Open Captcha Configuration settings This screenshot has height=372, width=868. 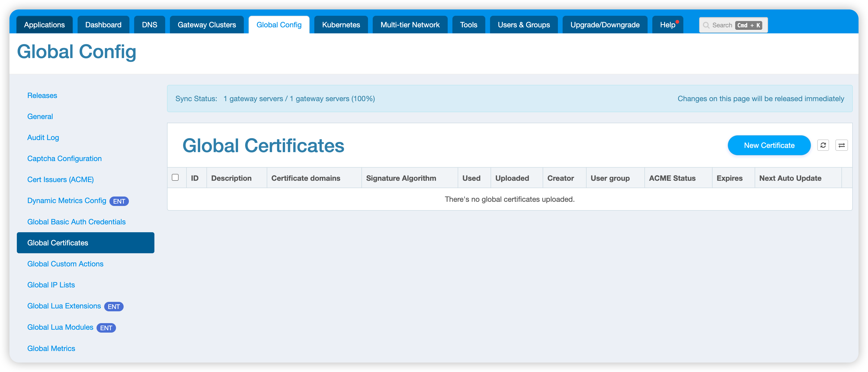(x=64, y=159)
